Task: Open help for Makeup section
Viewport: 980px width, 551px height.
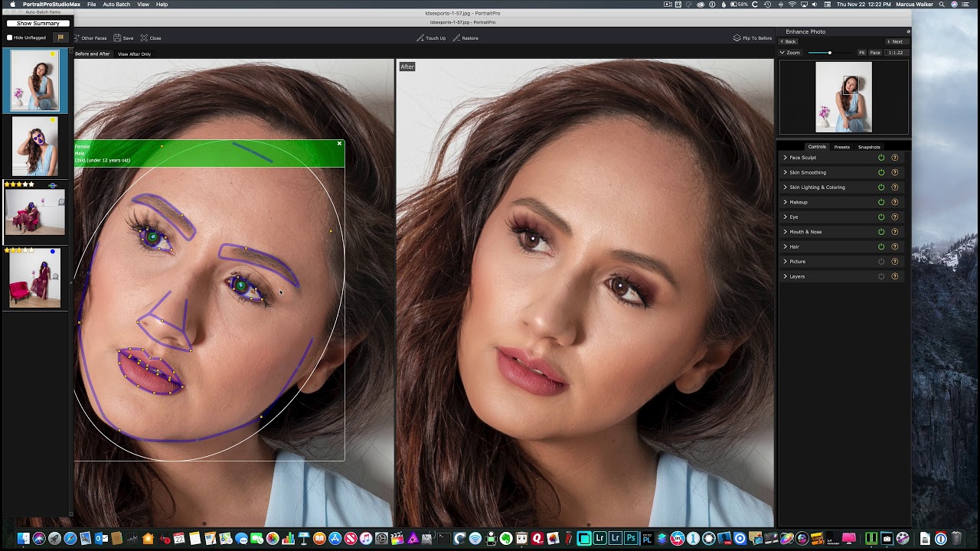Action: [x=894, y=202]
